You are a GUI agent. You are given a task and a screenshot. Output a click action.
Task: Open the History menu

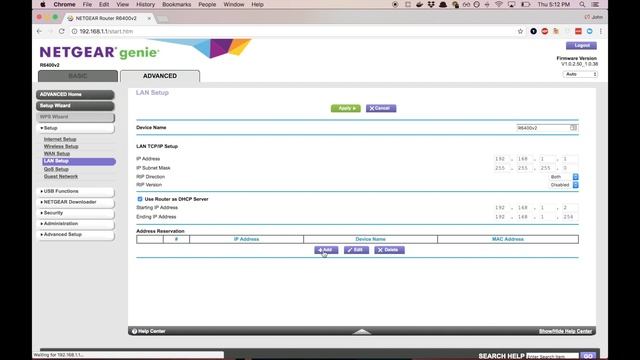coord(145,4)
